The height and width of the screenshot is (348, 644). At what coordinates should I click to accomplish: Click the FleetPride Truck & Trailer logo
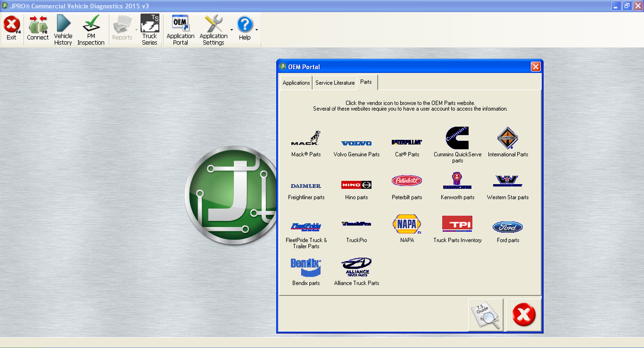pos(306,227)
